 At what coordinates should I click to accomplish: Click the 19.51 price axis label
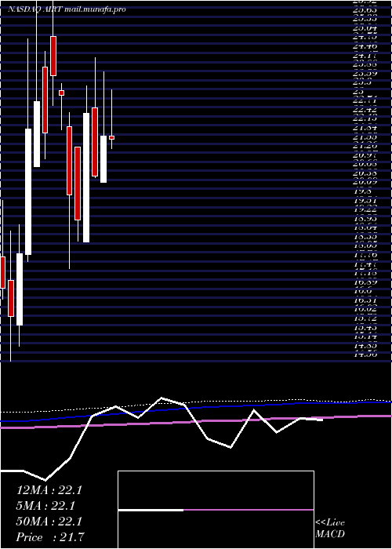(x=365, y=200)
